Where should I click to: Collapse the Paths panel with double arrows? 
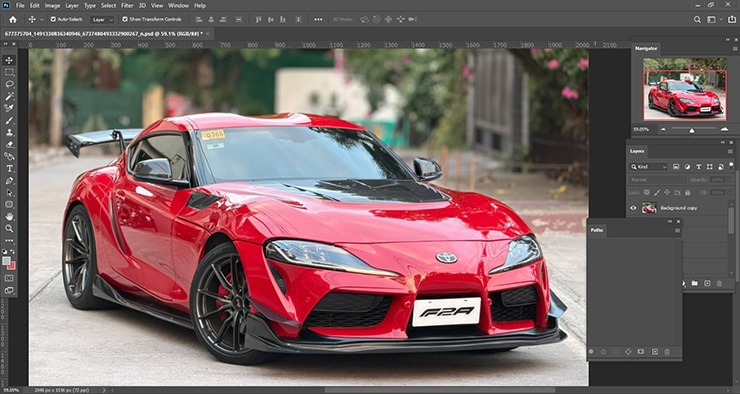(670, 221)
